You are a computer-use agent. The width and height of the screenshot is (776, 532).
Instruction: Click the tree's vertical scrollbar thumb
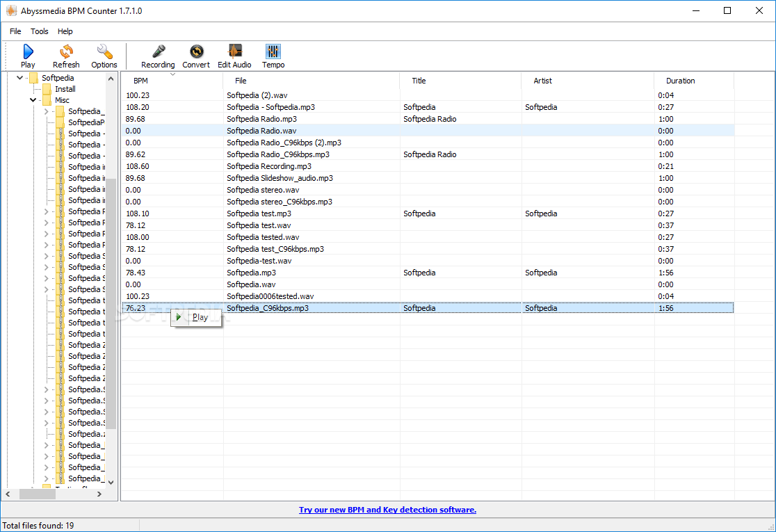click(111, 303)
